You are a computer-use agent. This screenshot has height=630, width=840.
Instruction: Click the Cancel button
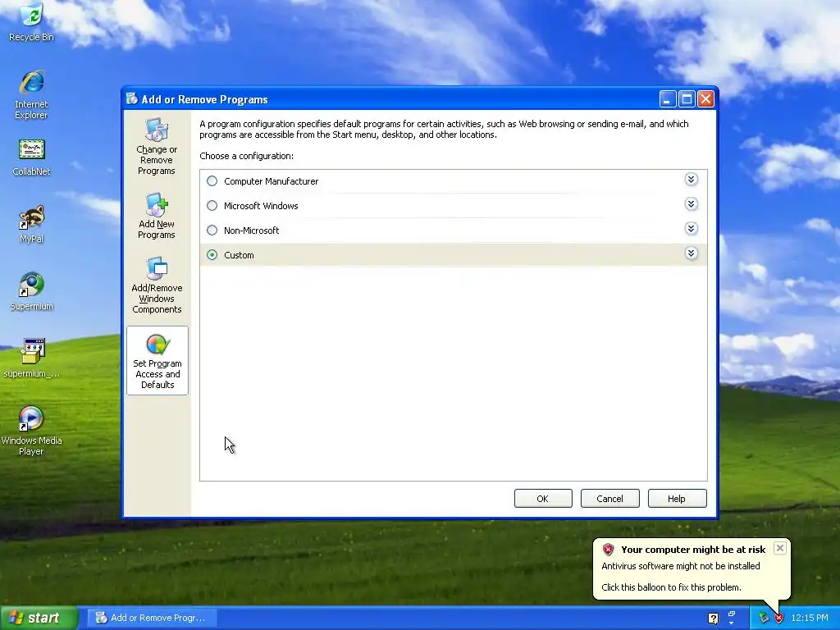(x=609, y=499)
